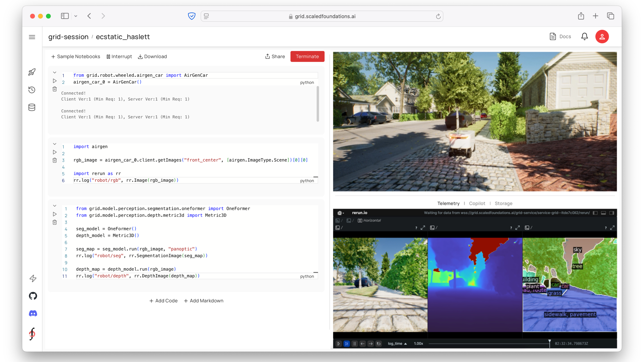Screen dimensions: 644x362
Task: Open the rerun logo menu dropdown
Action: pos(341,213)
